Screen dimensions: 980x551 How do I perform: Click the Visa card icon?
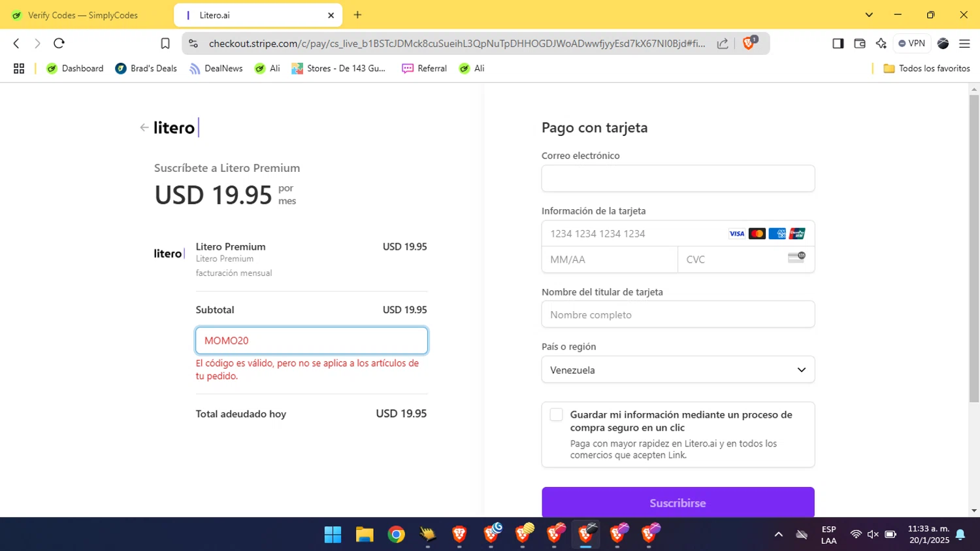click(737, 233)
